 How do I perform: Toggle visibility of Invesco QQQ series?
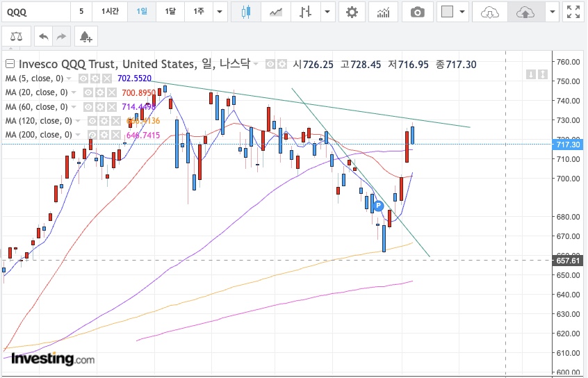pyautogui.click(x=270, y=64)
